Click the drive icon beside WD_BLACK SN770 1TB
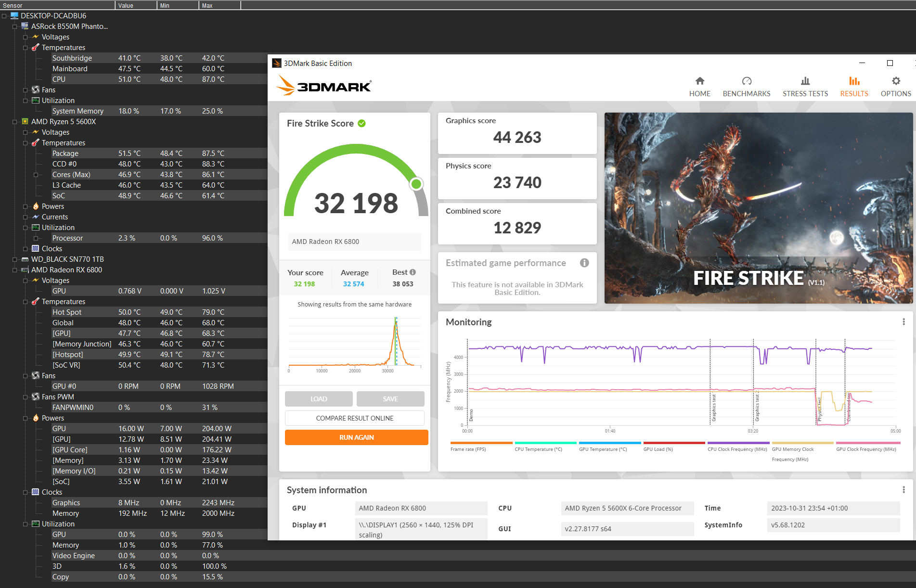The height and width of the screenshot is (588, 916). [x=25, y=259]
